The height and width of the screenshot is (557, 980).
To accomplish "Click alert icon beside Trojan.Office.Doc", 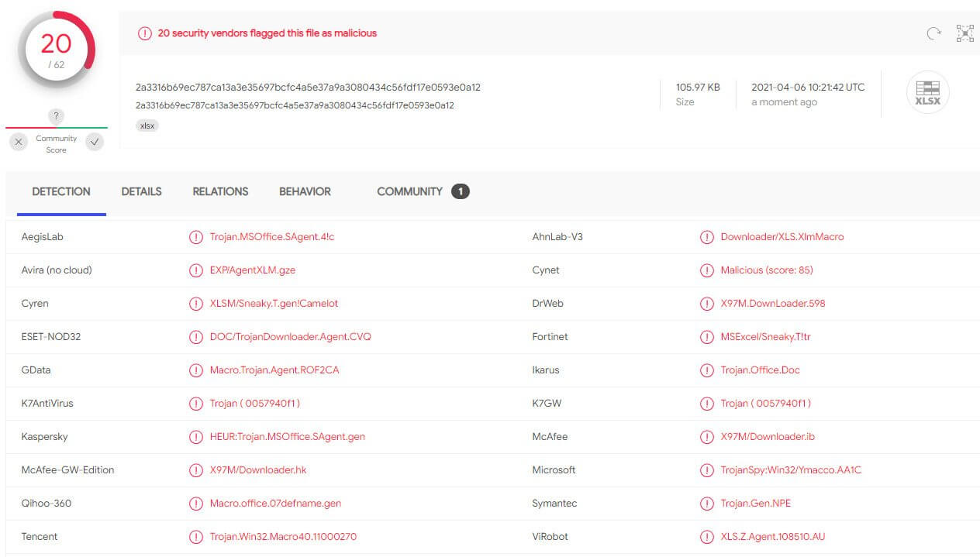I will click(706, 370).
